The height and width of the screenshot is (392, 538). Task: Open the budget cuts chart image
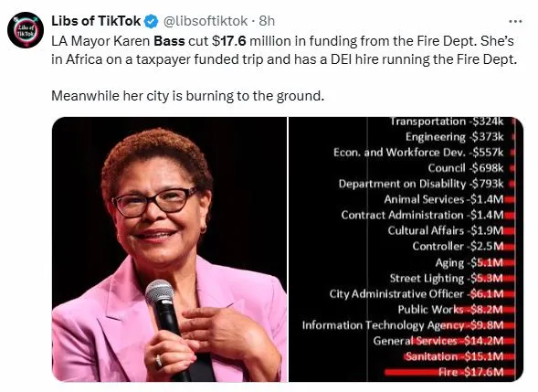[x=406, y=249]
